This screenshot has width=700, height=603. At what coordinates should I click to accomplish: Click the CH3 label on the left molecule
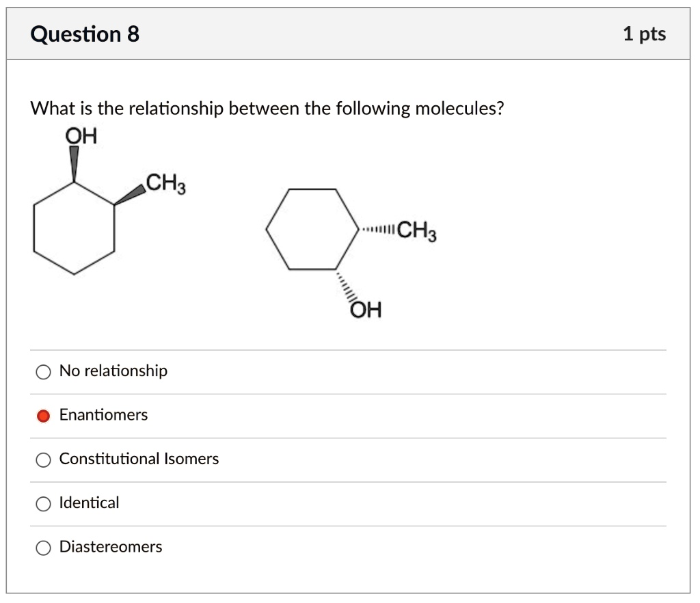point(161,183)
